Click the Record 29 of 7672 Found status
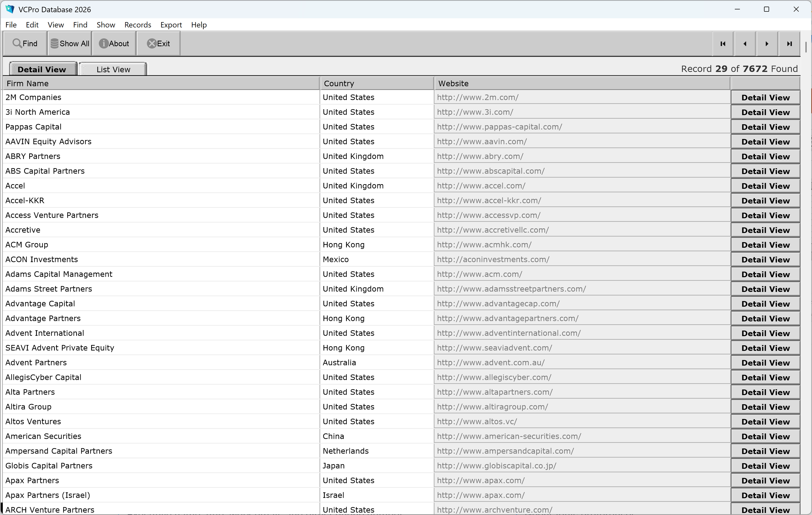The width and height of the screenshot is (812, 515). click(739, 69)
